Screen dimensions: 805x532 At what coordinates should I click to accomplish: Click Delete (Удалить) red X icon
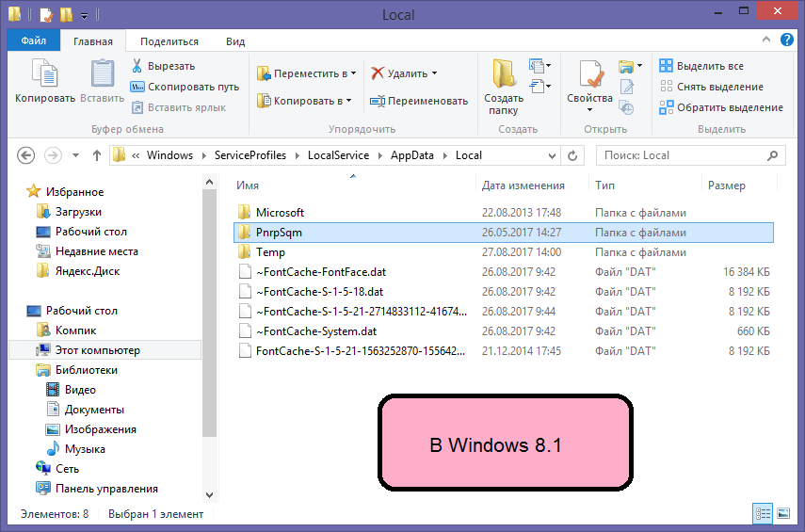(378, 73)
